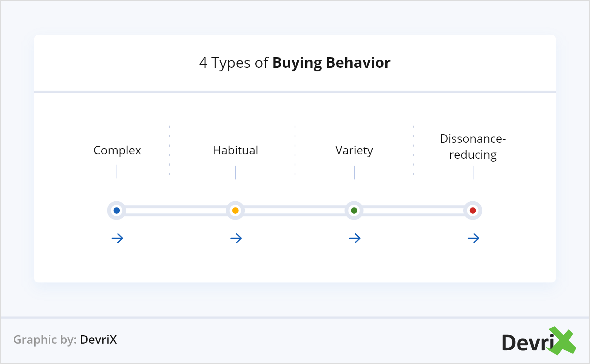Click the Dissonance-reducing label
The image size is (590, 364).
[x=473, y=147]
